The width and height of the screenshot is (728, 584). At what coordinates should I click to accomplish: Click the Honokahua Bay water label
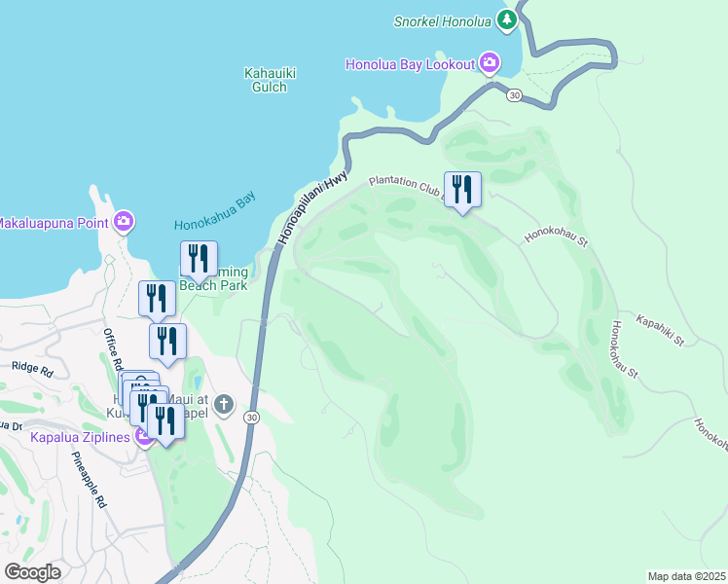[215, 210]
